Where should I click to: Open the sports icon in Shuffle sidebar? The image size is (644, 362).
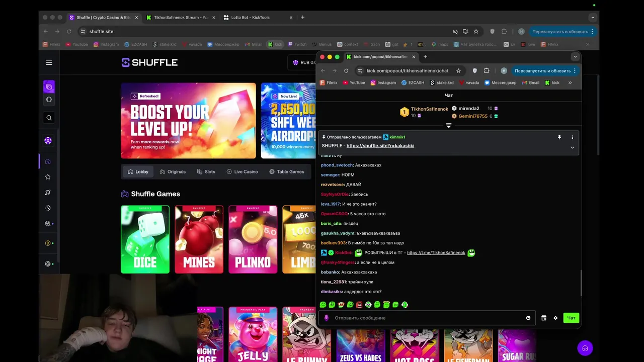[x=49, y=100]
